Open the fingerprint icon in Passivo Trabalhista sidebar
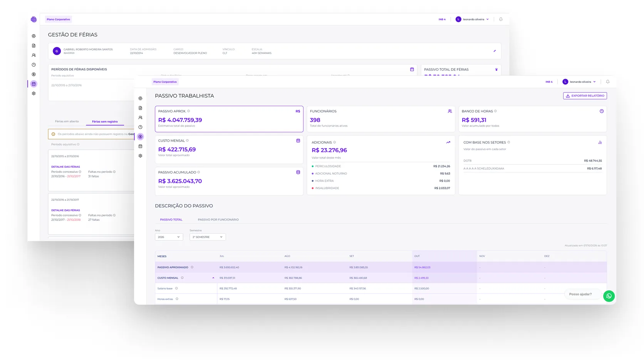The image size is (644, 362). click(140, 98)
